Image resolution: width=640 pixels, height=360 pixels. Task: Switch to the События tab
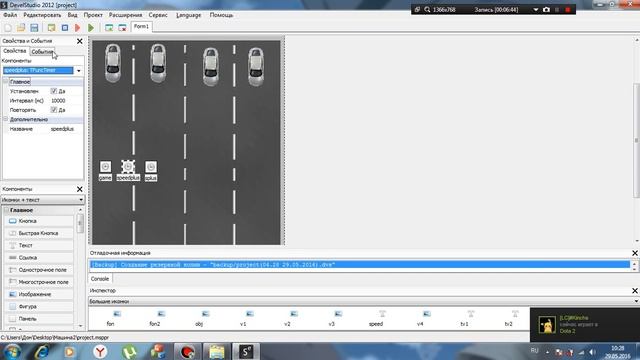tap(42, 52)
